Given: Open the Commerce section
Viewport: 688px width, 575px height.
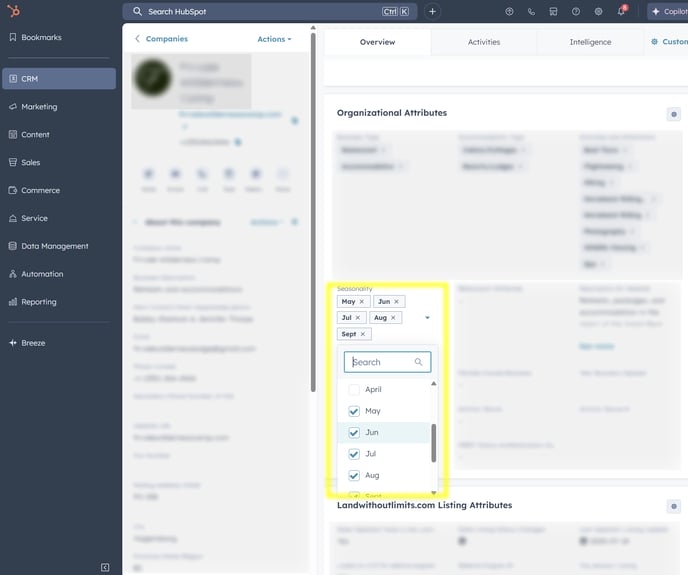Looking at the screenshot, I should [35, 190].
